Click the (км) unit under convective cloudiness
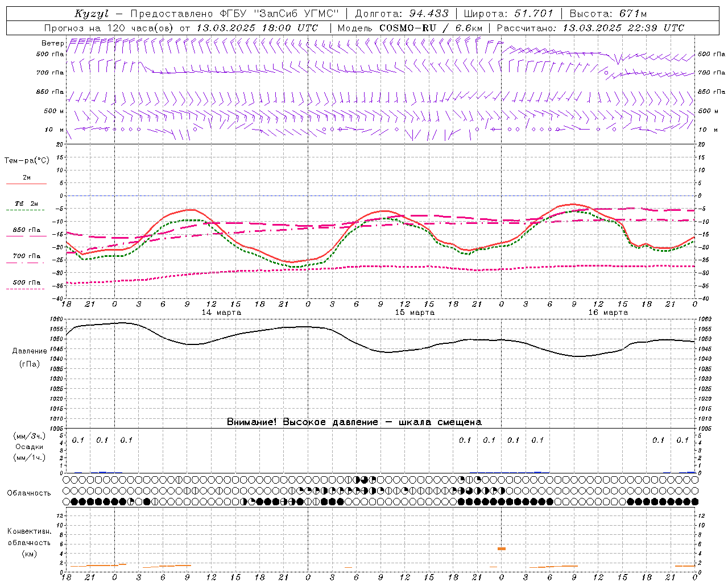Screen dimensions: 728x582 [x=30, y=554]
